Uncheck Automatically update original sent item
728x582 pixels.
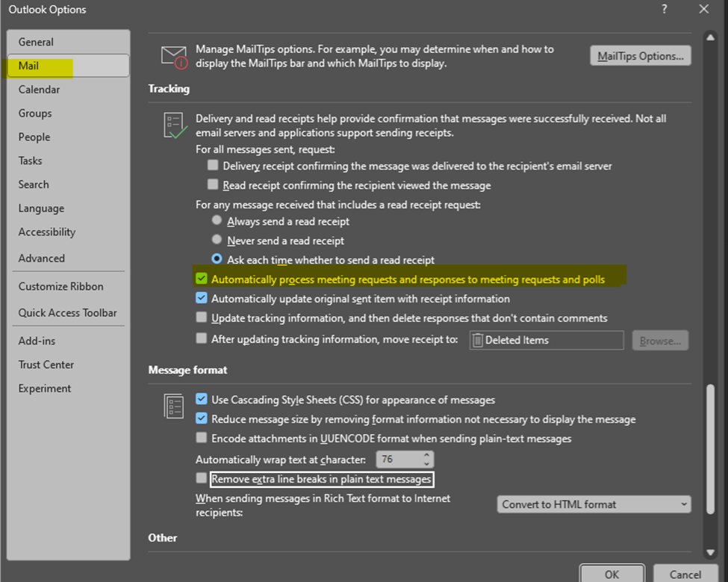click(201, 298)
